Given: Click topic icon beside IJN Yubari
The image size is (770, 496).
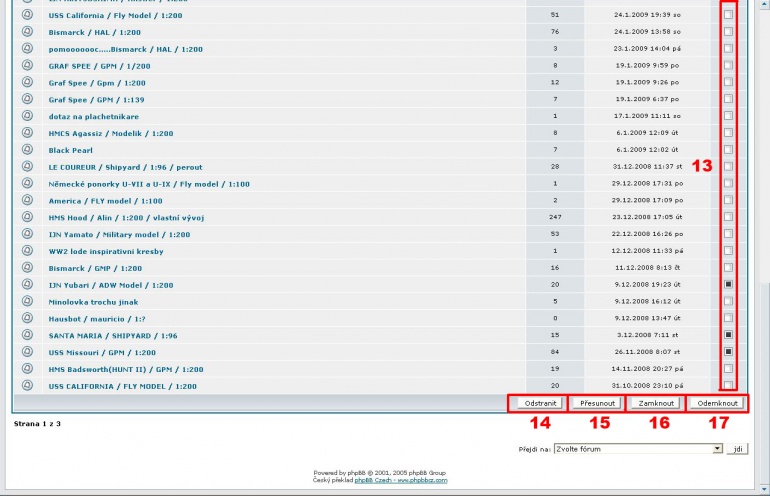Looking at the screenshot, I should coord(28,284).
